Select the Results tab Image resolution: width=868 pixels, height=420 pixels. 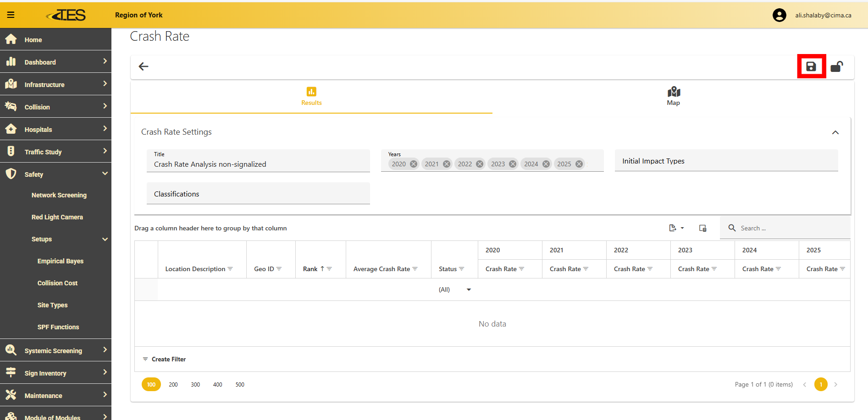pyautogui.click(x=311, y=96)
